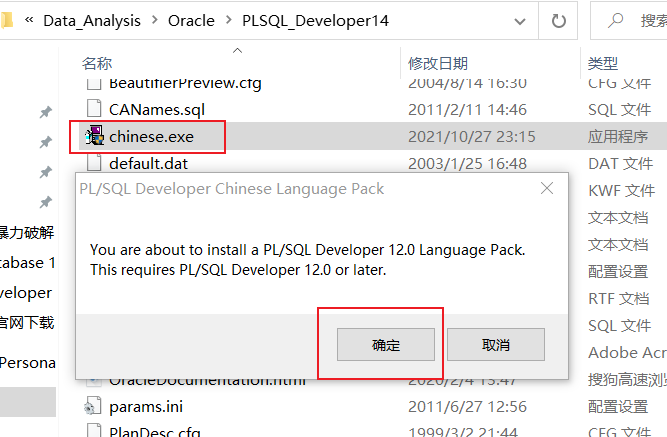Screen dimensions: 667x437
Task: Open the address bar history dropdown
Action: (520, 21)
